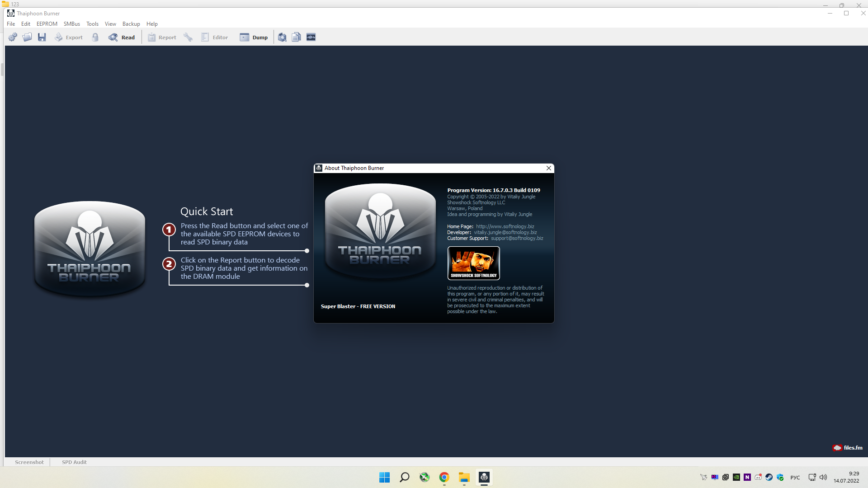Click the copy documents toolbar icon
868x488 pixels.
[297, 37]
